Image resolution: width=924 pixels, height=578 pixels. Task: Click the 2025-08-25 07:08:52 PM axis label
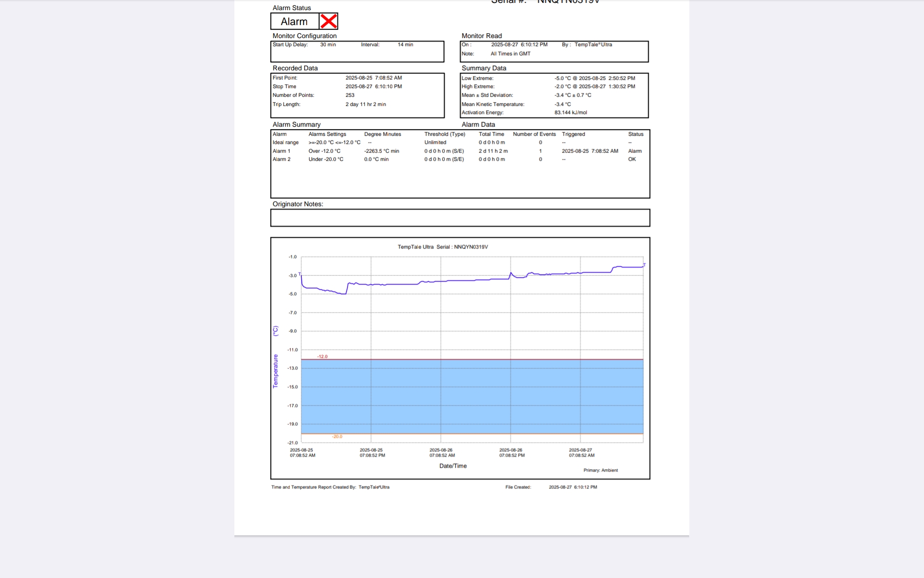[x=372, y=453]
